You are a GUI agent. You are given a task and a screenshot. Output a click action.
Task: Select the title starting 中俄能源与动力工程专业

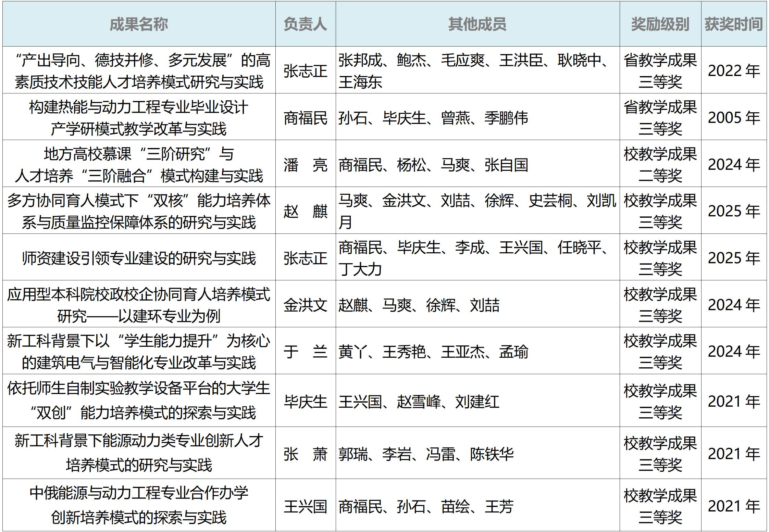click(x=139, y=505)
